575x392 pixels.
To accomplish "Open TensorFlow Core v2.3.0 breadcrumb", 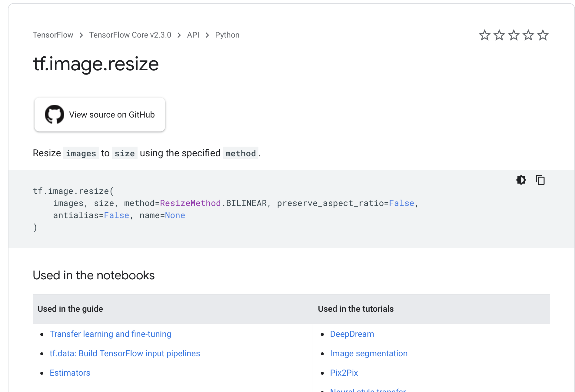I will point(130,35).
